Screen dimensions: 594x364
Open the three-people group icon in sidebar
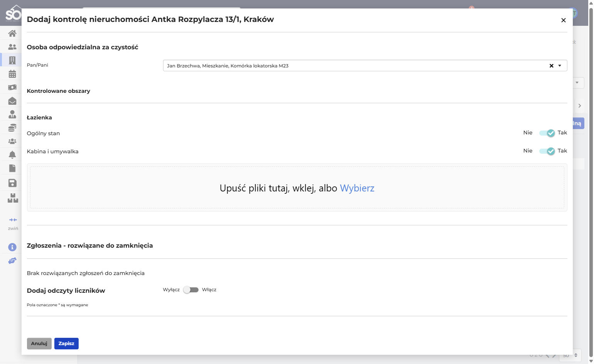[12, 141]
